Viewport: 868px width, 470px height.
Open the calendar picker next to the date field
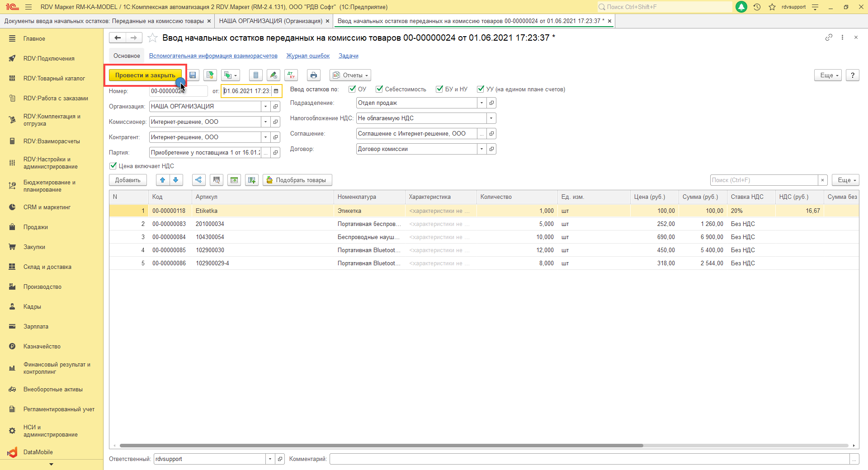click(276, 91)
